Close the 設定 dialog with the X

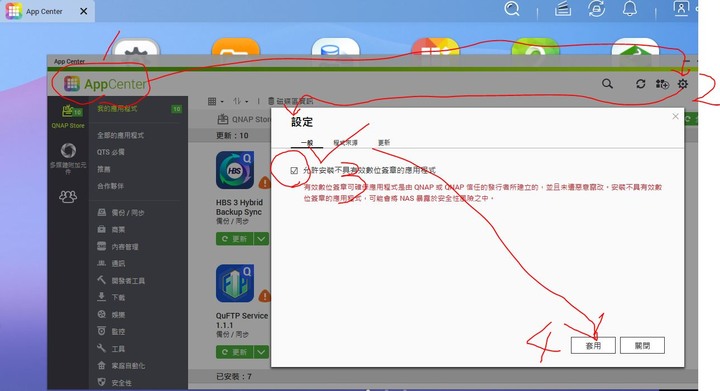pyautogui.click(x=675, y=117)
